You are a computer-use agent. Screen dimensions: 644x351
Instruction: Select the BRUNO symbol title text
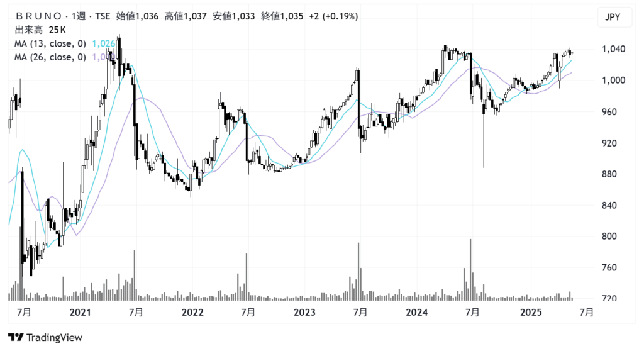point(38,16)
